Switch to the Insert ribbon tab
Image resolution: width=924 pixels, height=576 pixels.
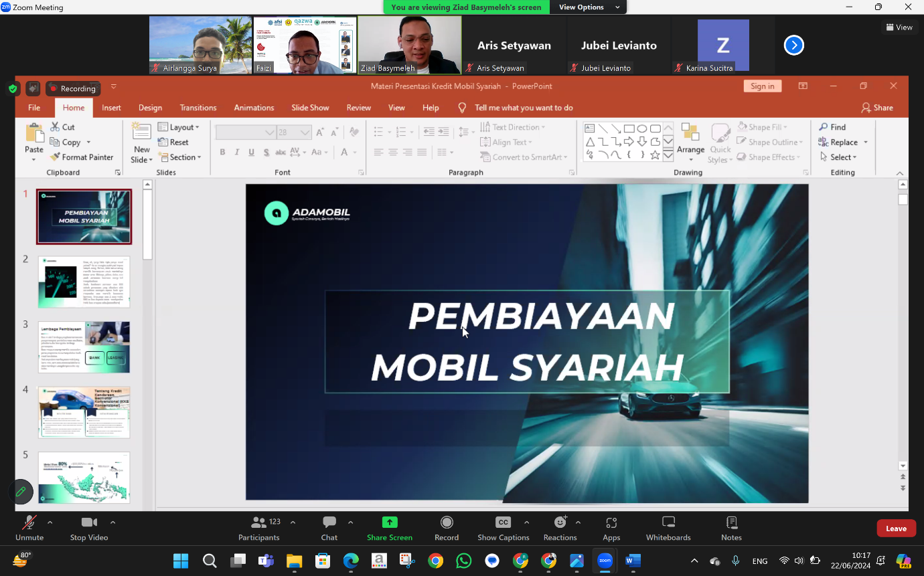click(x=111, y=108)
